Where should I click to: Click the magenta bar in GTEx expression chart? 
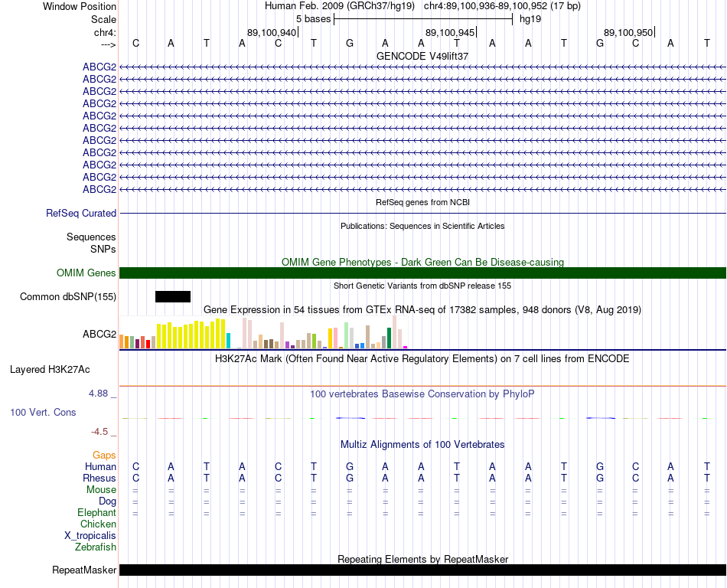coord(406,347)
